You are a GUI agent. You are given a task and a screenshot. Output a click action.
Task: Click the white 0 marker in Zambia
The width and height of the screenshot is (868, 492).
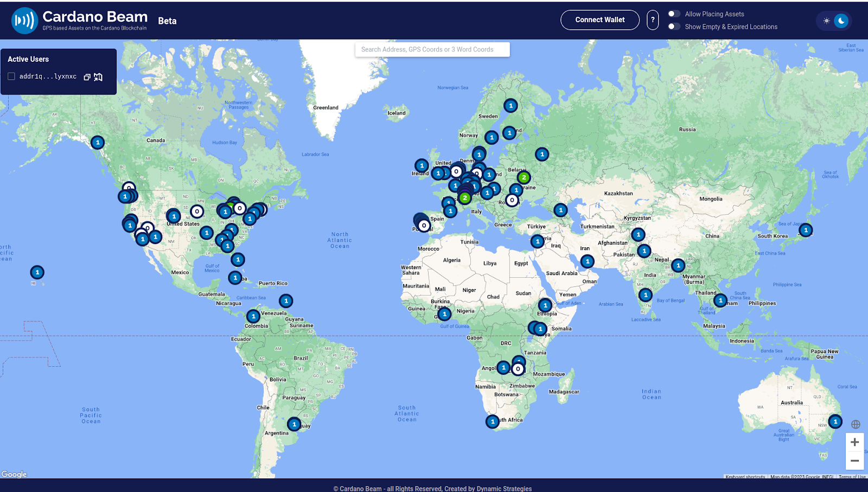tap(518, 369)
